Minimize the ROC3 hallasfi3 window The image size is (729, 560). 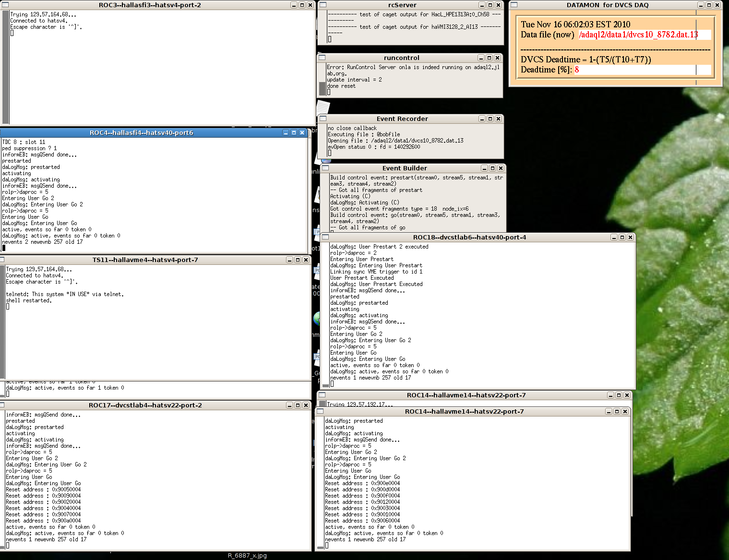[x=294, y=5]
